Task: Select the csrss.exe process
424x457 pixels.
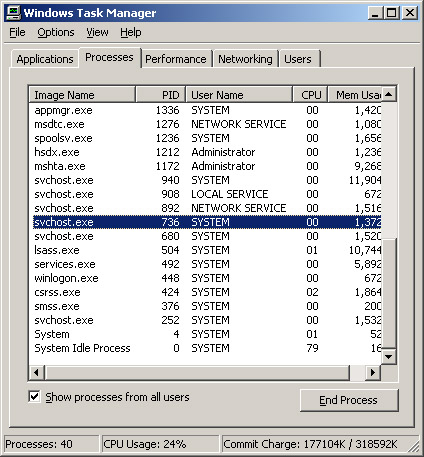Action: tap(207, 292)
